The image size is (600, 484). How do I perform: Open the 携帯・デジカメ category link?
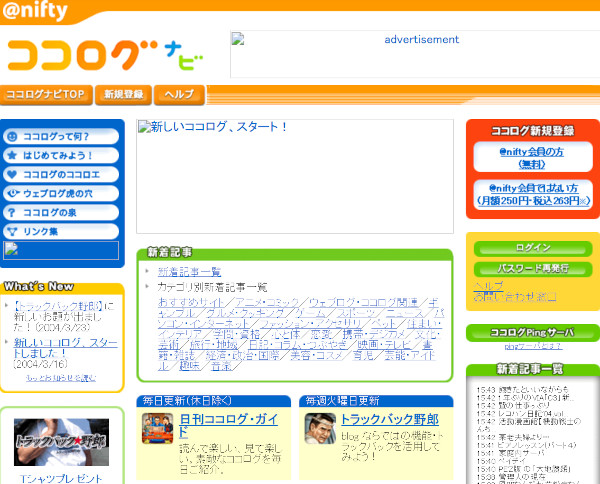click(x=373, y=334)
